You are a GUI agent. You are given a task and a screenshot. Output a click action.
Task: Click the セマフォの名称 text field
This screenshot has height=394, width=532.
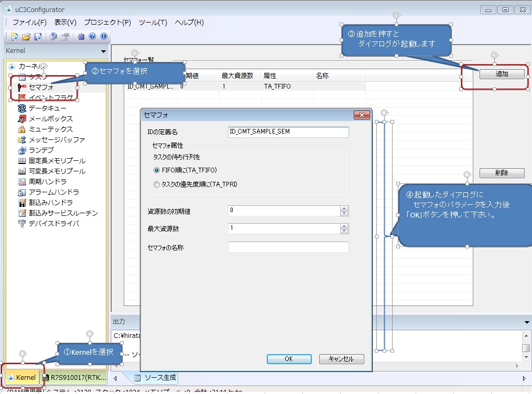point(288,247)
